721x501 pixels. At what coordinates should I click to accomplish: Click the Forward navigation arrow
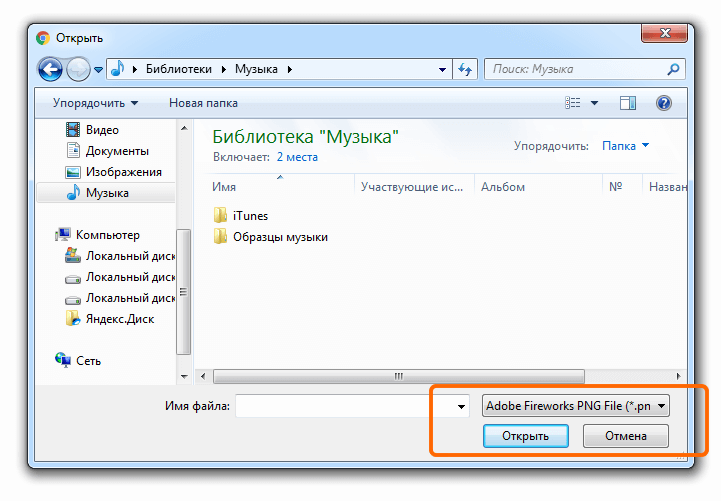pyautogui.click(x=78, y=69)
